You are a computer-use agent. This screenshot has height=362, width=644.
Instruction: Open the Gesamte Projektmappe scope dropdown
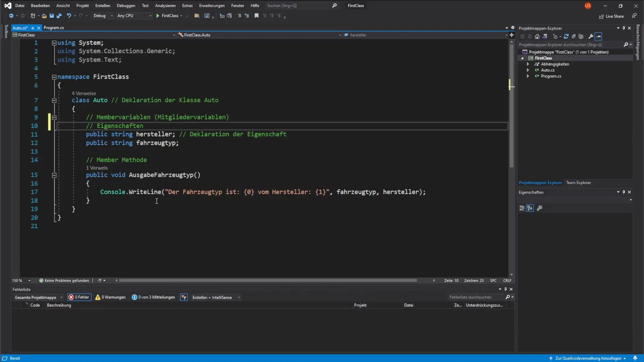coord(38,297)
